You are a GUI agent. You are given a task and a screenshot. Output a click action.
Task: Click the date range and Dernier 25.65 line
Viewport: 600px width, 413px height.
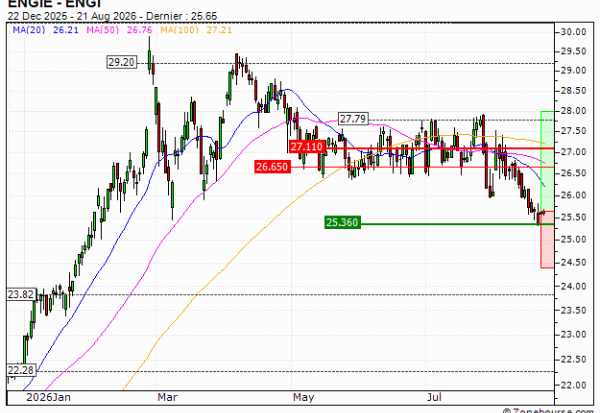click(x=112, y=16)
